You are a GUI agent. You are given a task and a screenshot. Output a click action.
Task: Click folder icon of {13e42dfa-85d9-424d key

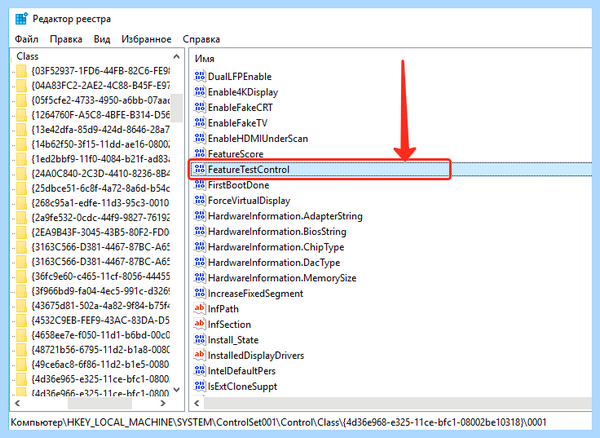click(x=22, y=130)
